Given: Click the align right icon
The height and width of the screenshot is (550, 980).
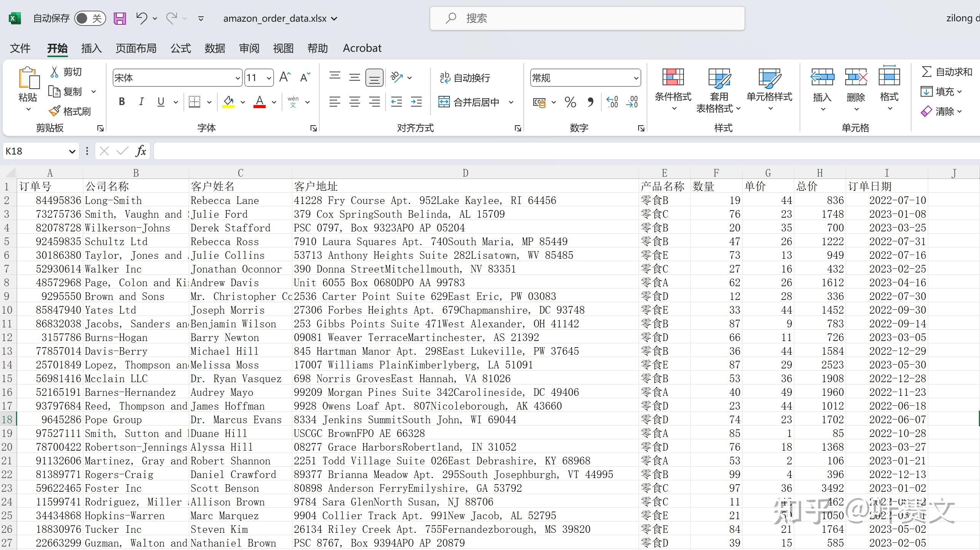Looking at the screenshot, I should [374, 102].
